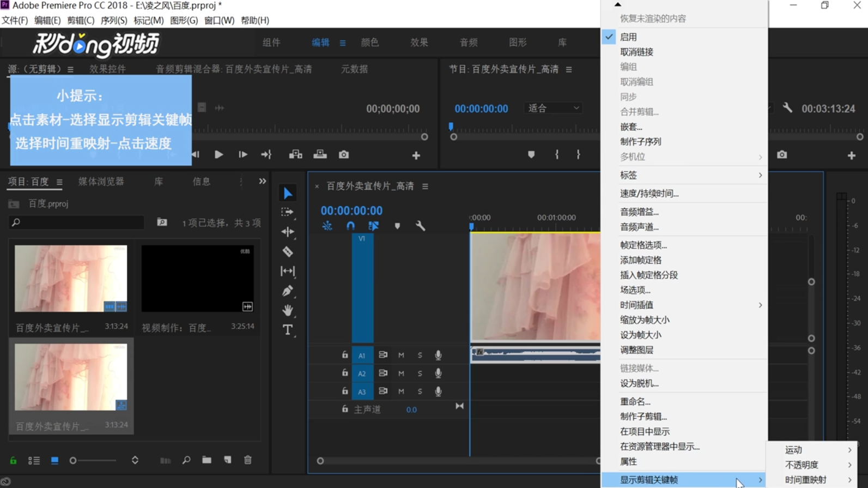Click the project search input field
This screenshot has height=488, width=868.
tap(77, 222)
